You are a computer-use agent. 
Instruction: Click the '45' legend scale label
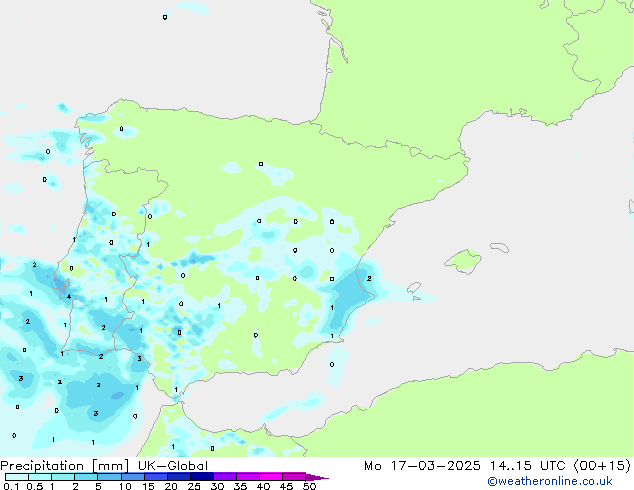[286, 486]
